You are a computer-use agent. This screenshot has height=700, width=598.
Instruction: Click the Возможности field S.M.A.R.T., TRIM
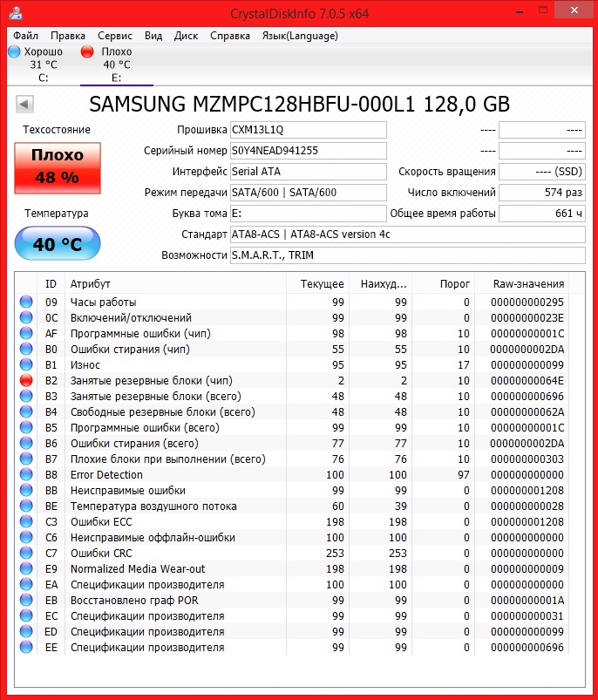[x=408, y=255]
